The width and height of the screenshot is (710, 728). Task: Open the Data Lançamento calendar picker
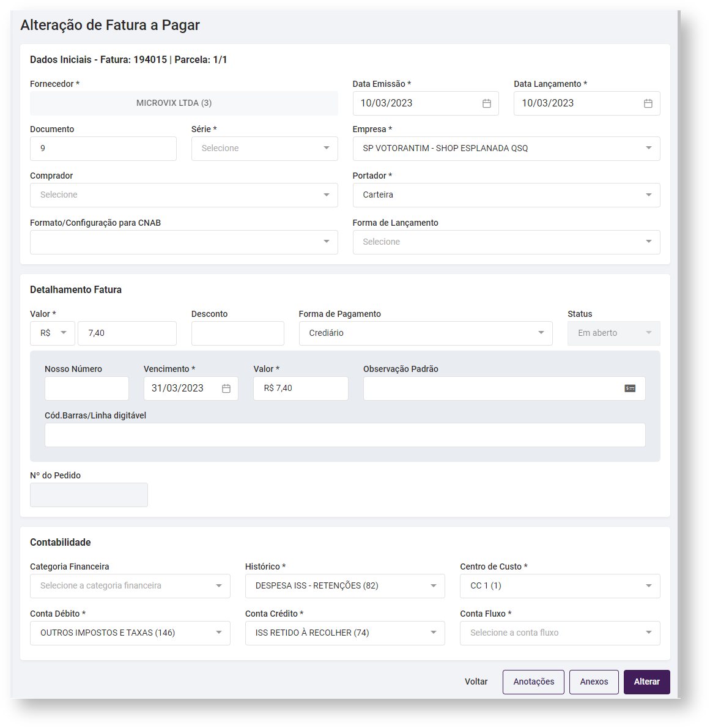click(648, 103)
